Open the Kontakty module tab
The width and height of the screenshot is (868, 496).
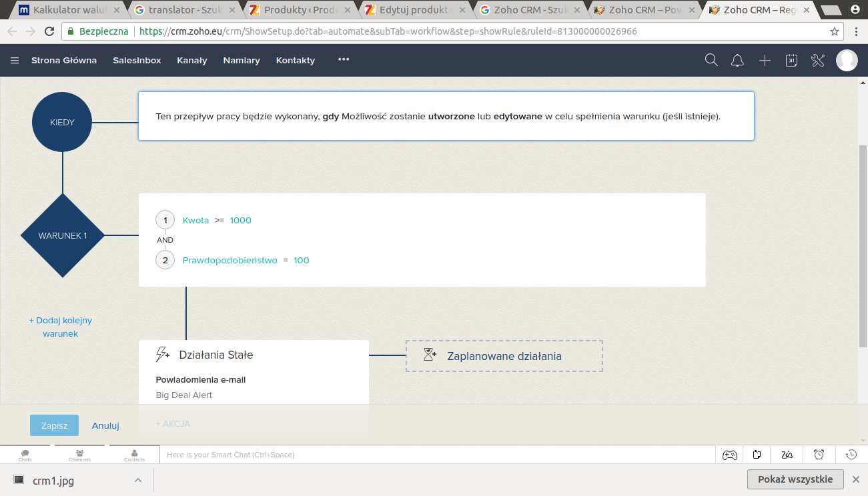(295, 60)
